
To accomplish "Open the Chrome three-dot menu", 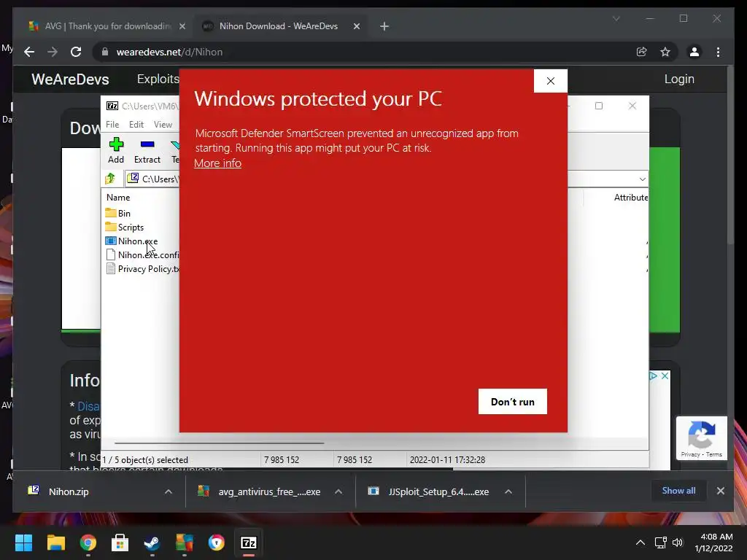I will (x=718, y=52).
